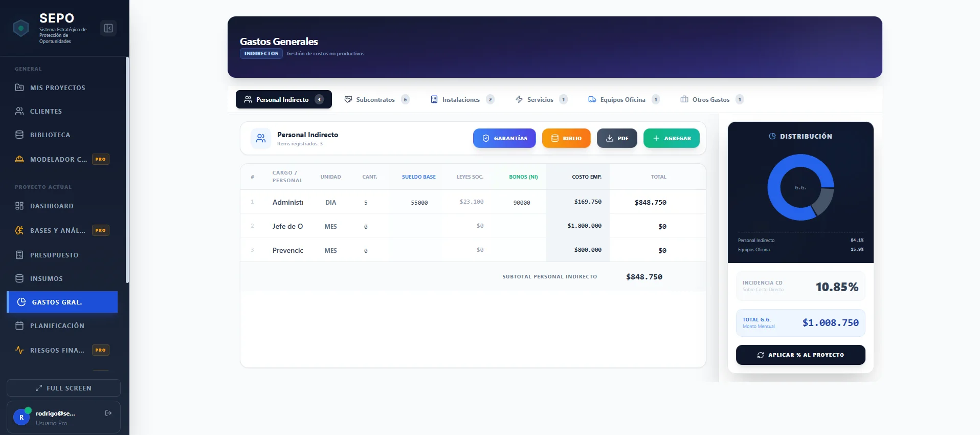The image size is (980, 435).
Task: Click the orange Biblio button
Action: tap(566, 138)
